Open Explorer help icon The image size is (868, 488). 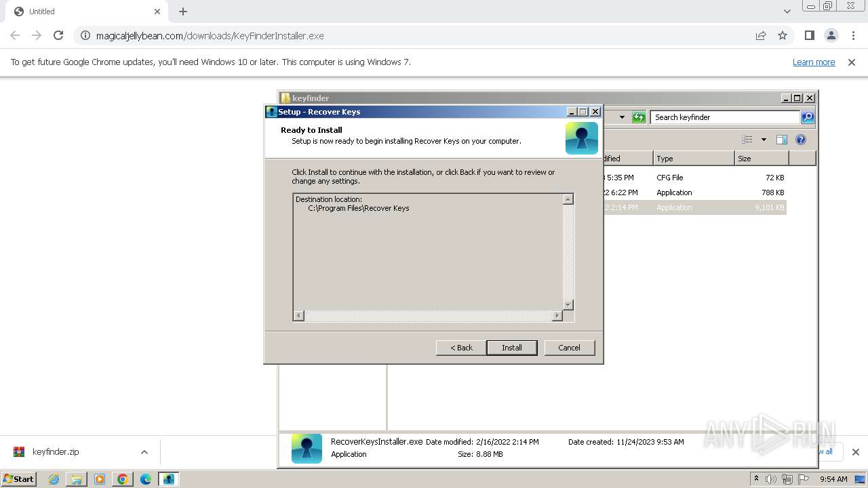pyautogui.click(x=801, y=140)
